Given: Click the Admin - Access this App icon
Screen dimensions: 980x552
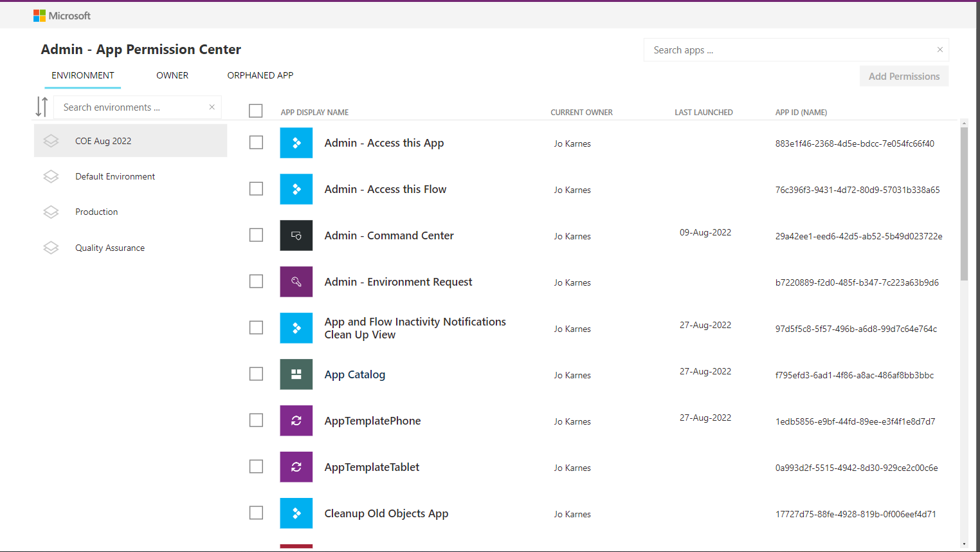Looking at the screenshot, I should (x=296, y=143).
